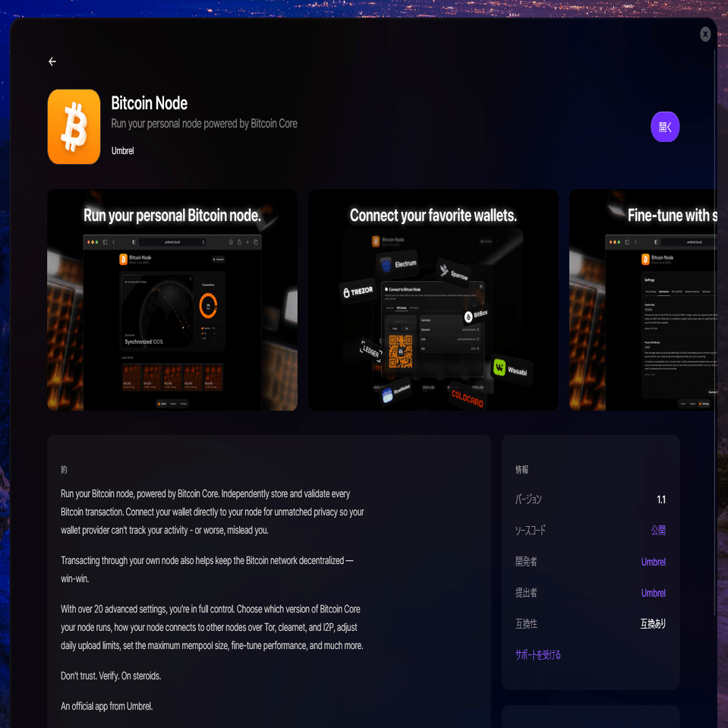Click the ソースコード label
728x728 pixels.
click(x=530, y=530)
